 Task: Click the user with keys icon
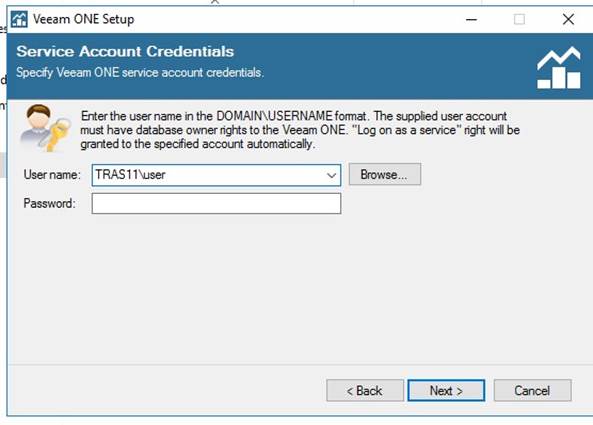[45, 128]
